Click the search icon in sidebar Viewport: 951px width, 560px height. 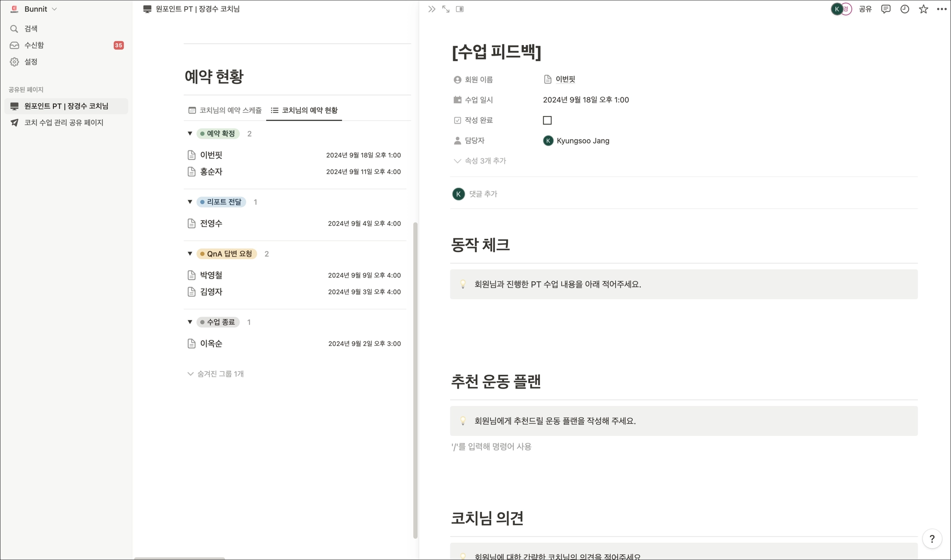point(14,29)
